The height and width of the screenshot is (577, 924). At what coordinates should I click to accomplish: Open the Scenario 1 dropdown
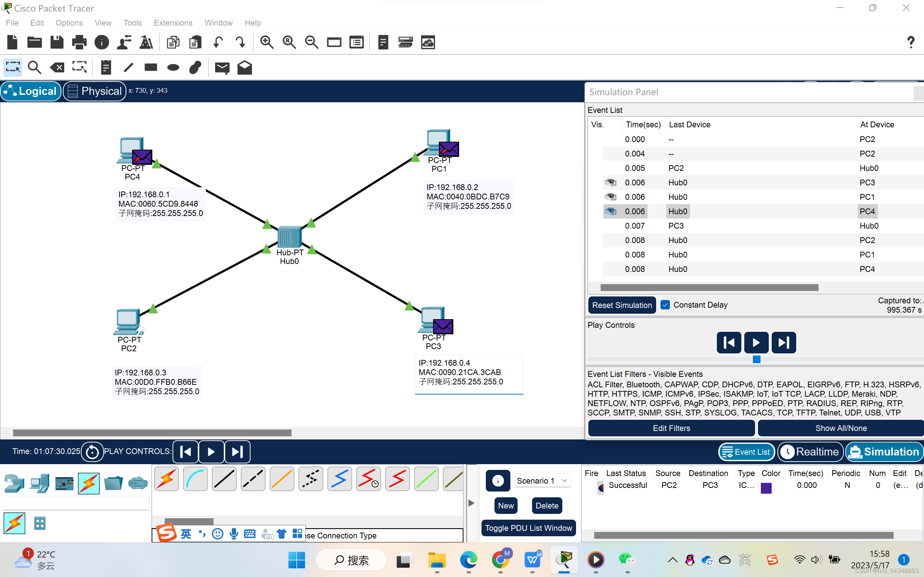point(542,481)
